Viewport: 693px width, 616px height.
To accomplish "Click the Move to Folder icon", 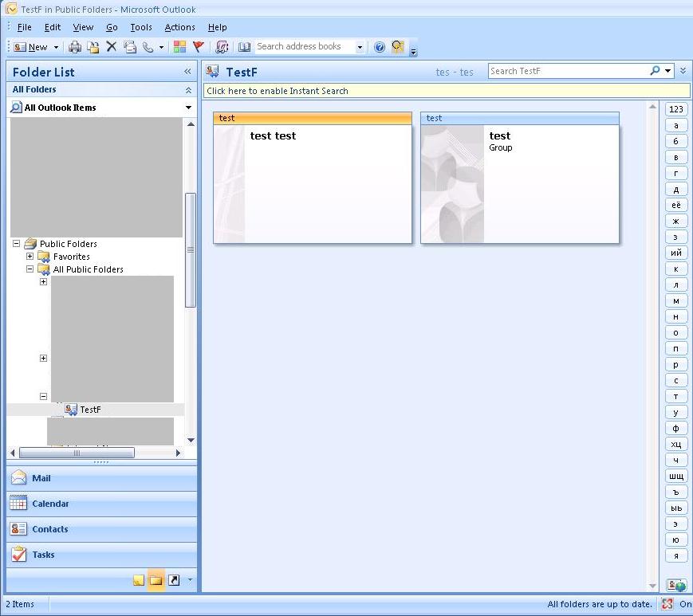I will tap(93, 47).
